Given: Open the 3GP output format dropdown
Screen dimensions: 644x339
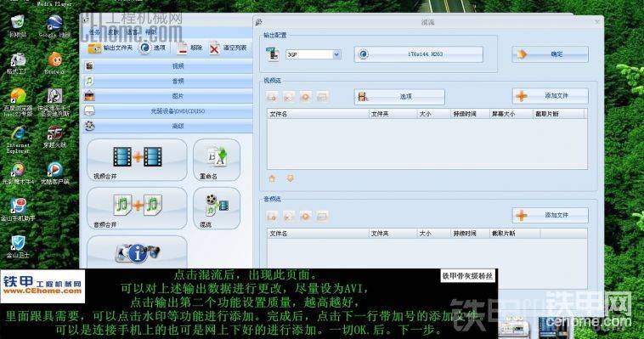Looking at the screenshot, I should click(x=336, y=54).
